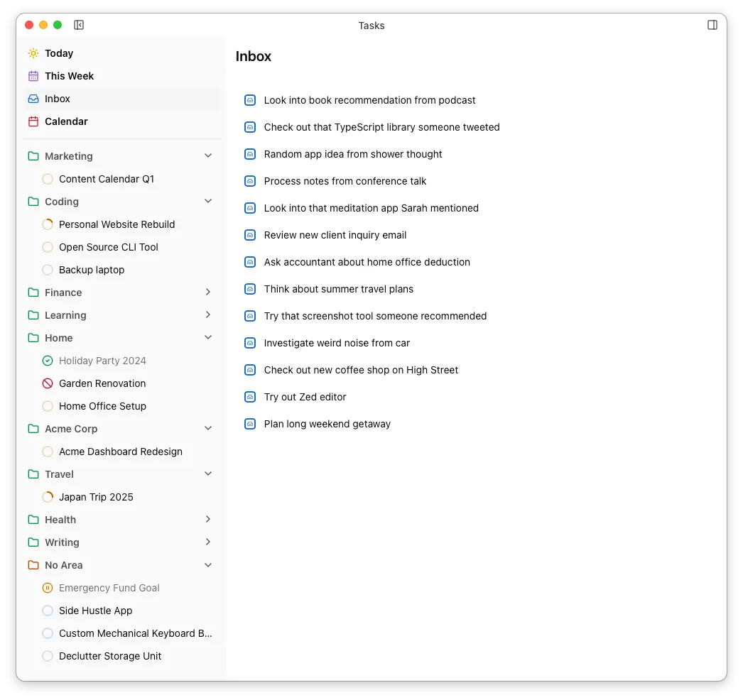Click the Marketing area folder icon
The height and width of the screenshot is (700, 743).
point(33,155)
